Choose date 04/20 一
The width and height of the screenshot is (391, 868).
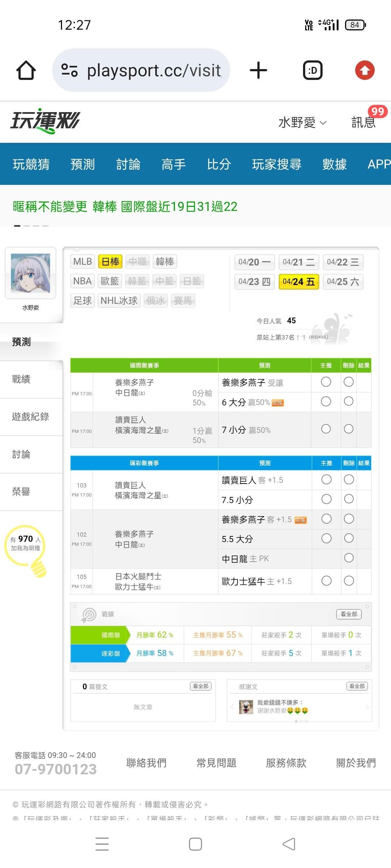pyautogui.click(x=255, y=262)
